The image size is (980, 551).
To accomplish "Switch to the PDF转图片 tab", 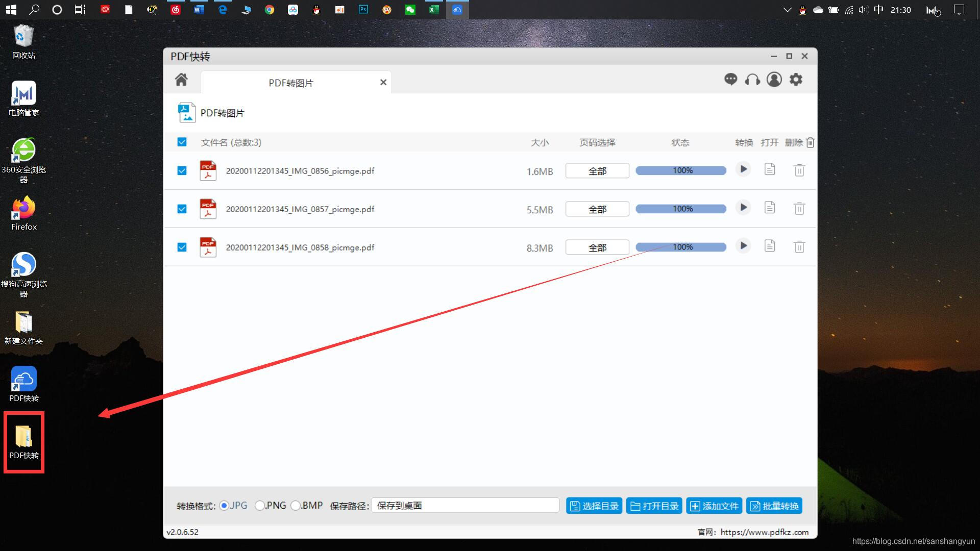I will tap(291, 83).
